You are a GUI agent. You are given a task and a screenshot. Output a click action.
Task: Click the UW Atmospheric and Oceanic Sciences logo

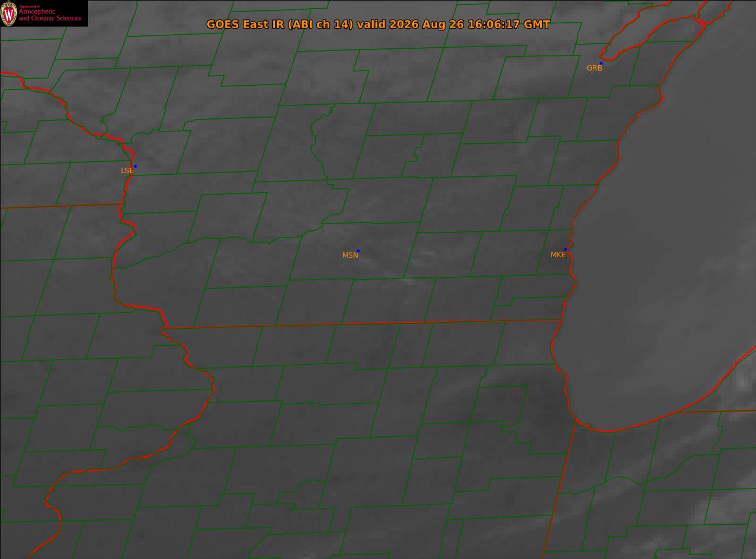tap(44, 13)
